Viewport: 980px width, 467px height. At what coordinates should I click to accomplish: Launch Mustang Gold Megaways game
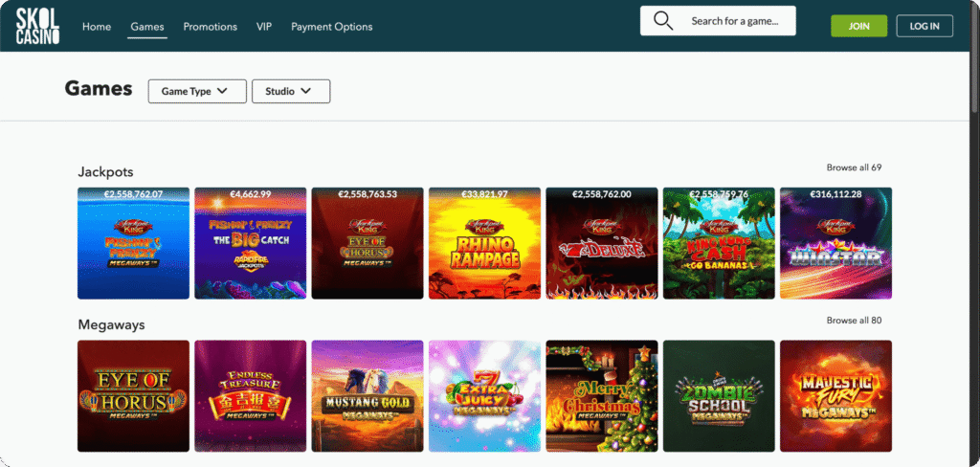[367, 396]
